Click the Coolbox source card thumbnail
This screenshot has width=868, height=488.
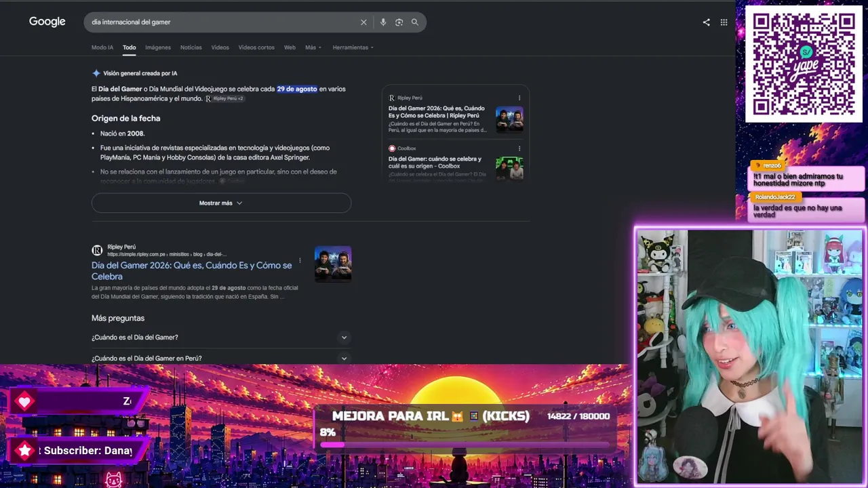(509, 169)
